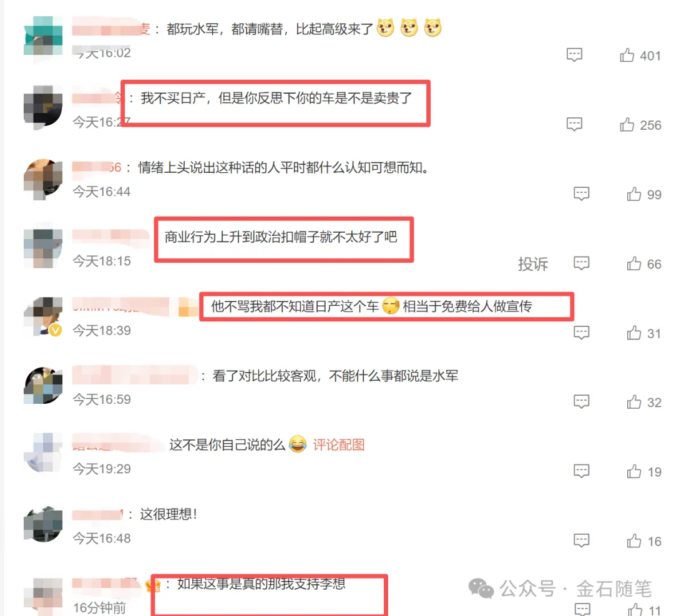Open avatar of verified 今天18:39 commenter
This screenshot has height=616, width=674.
click(x=43, y=316)
